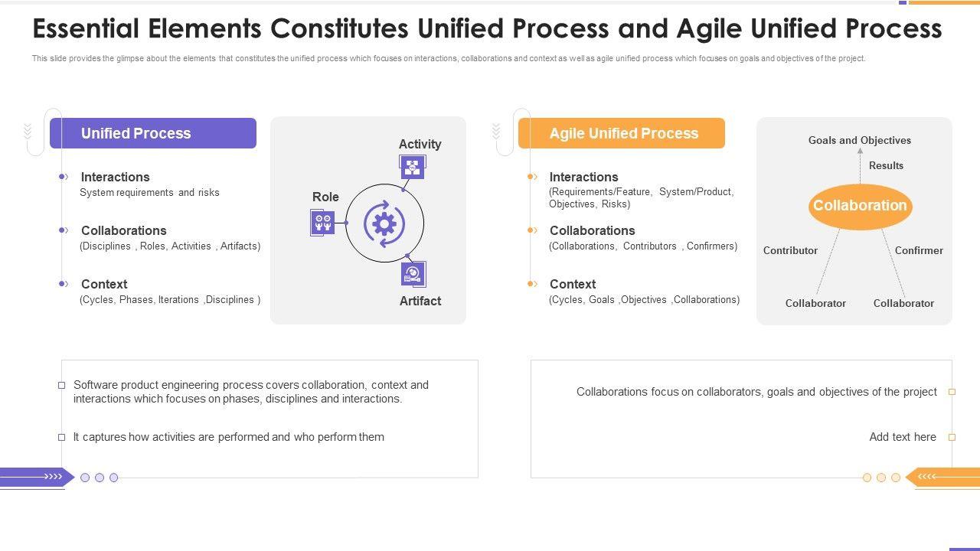Click the purple arrow tab with chevrons
The image size is (980, 551).
click(36, 477)
